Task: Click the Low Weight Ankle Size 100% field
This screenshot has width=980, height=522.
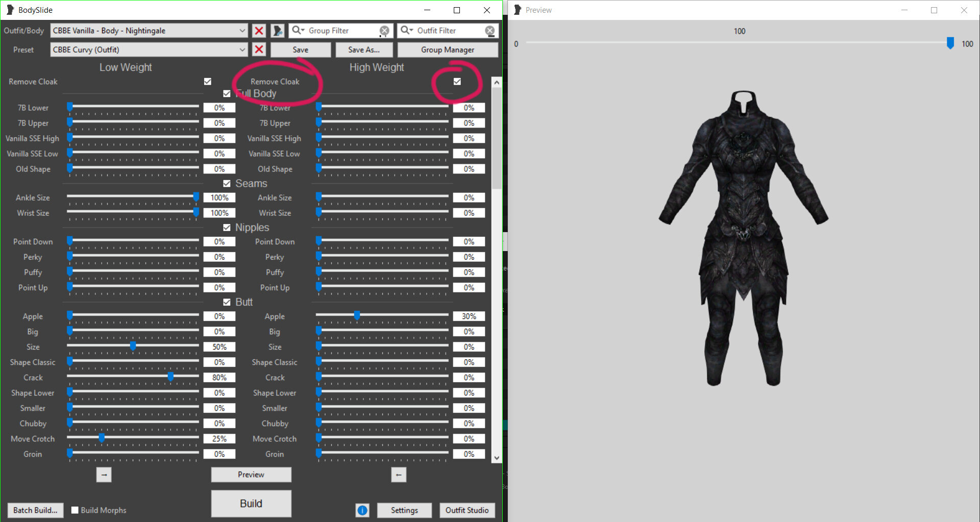Action: 219,197
